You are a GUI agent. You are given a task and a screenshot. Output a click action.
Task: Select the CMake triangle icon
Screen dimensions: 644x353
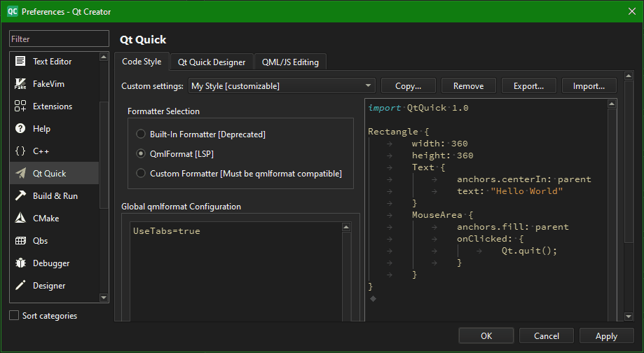click(x=20, y=218)
